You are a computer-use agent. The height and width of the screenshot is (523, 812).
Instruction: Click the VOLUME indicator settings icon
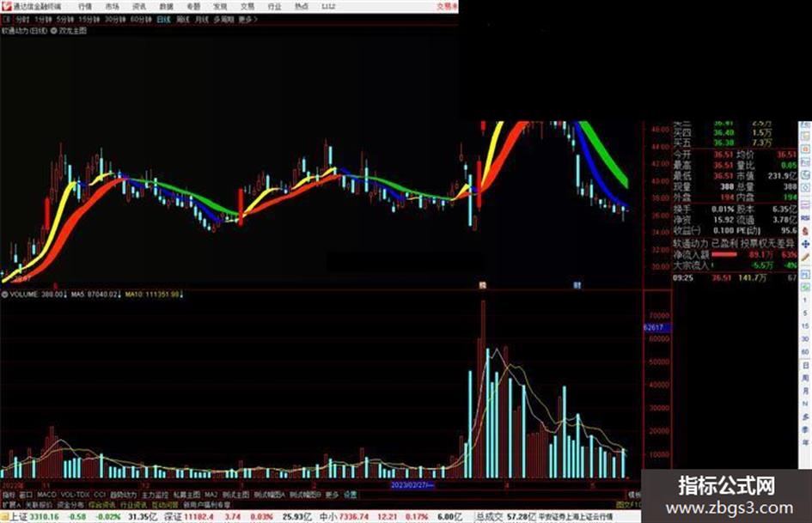[x=4, y=294]
